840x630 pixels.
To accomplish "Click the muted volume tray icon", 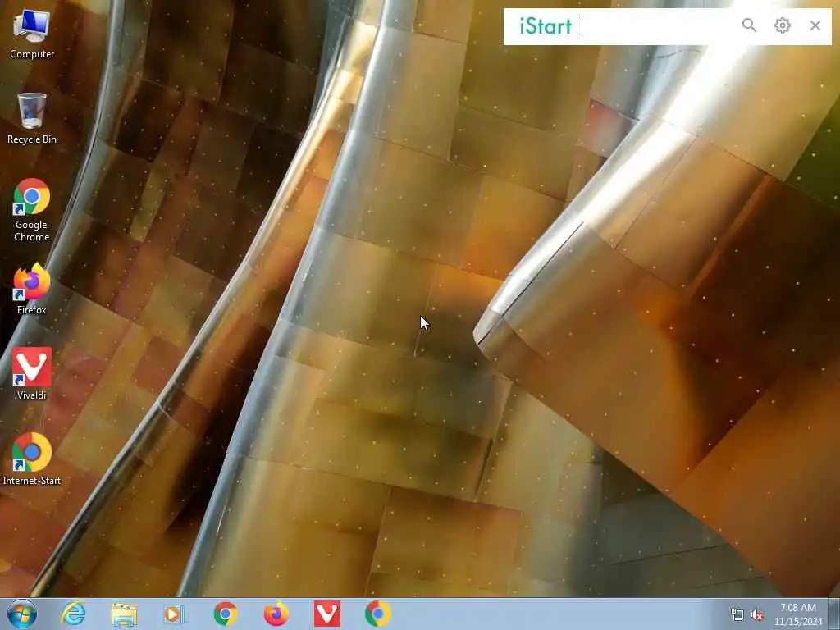I will pyautogui.click(x=757, y=614).
